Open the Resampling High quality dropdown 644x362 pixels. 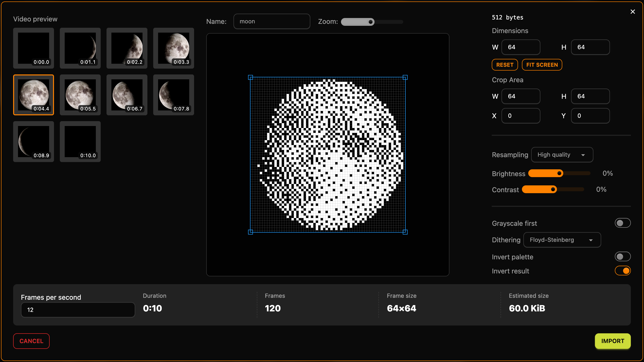coord(562,155)
